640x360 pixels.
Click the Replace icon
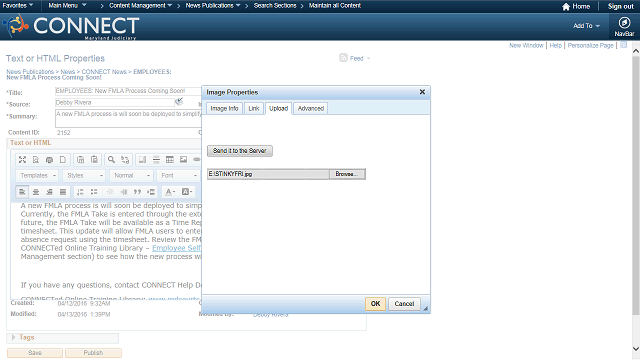coord(125,160)
